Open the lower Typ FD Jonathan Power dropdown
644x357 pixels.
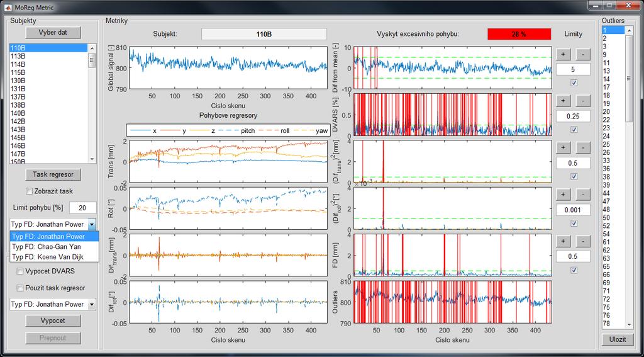click(x=53, y=304)
